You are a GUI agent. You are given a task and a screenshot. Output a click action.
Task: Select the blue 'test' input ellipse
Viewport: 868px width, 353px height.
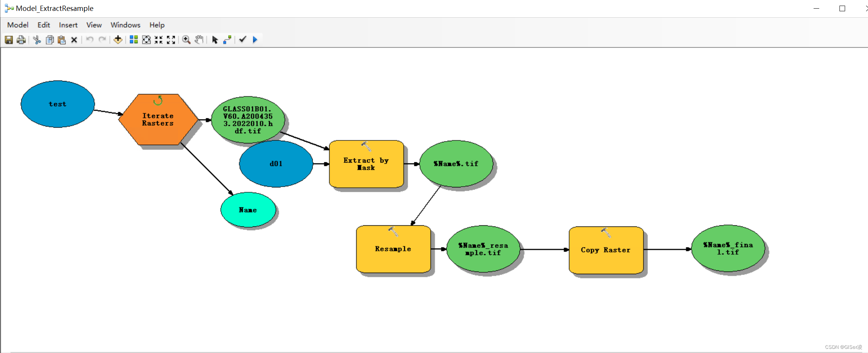click(57, 104)
